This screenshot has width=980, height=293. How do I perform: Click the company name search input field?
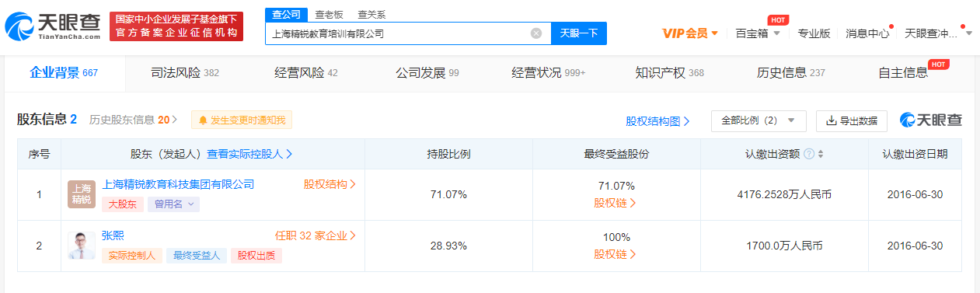click(x=398, y=33)
